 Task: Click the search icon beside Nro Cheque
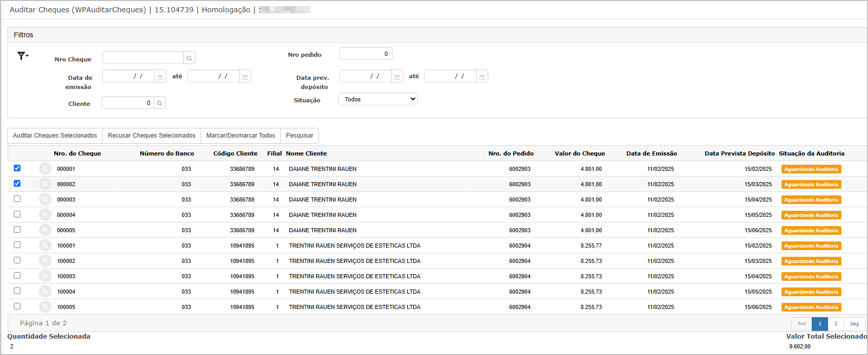click(x=189, y=58)
